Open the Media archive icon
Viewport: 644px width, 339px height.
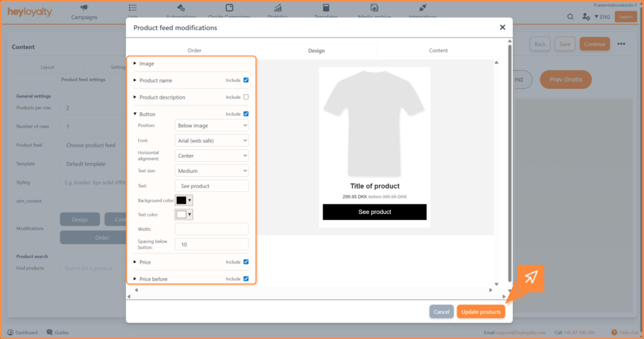pyautogui.click(x=374, y=8)
